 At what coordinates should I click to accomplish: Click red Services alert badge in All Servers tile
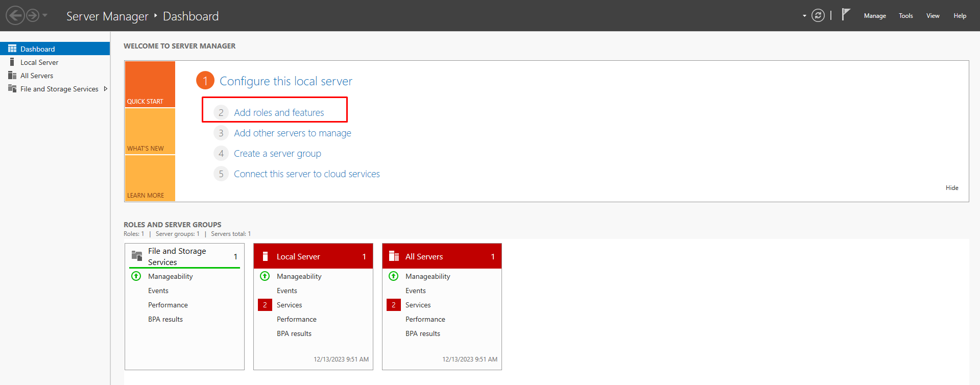click(x=394, y=305)
